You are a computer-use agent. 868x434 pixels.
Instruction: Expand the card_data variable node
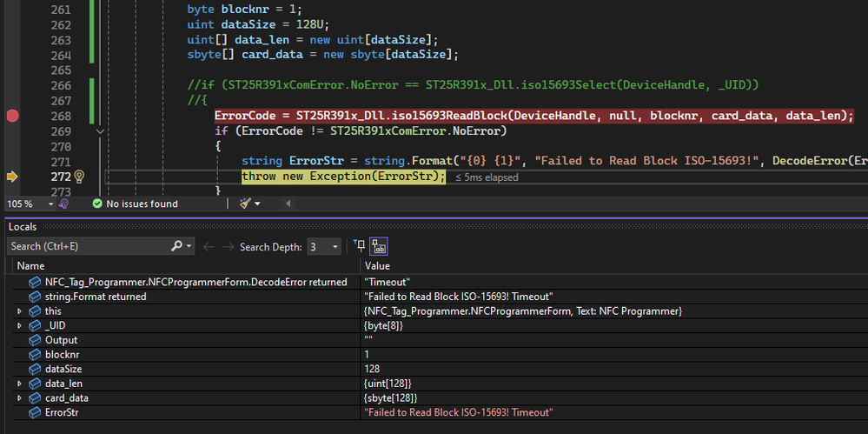click(x=20, y=397)
